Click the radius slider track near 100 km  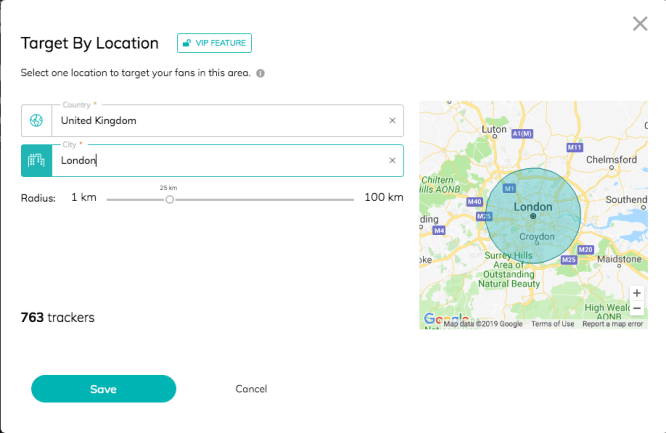[350, 199]
